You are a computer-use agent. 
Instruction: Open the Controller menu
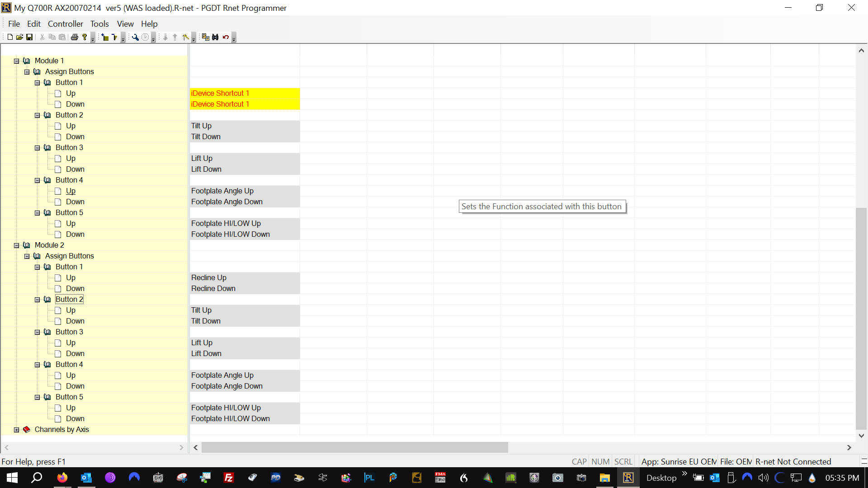click(x=65, y=24)
